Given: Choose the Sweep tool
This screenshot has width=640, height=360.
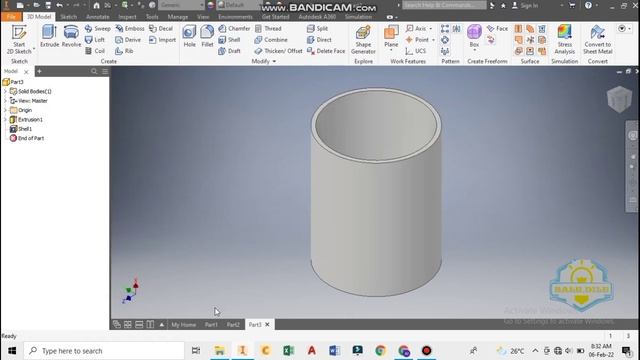Looking at the screenshot, I should click(98, 29).
